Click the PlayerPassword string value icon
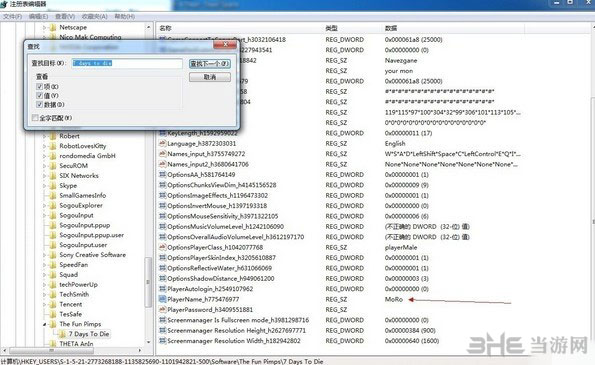 click(162, 310)
